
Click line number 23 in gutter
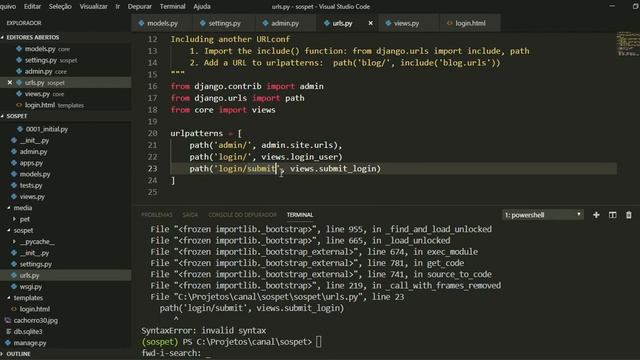pos(152,169)
